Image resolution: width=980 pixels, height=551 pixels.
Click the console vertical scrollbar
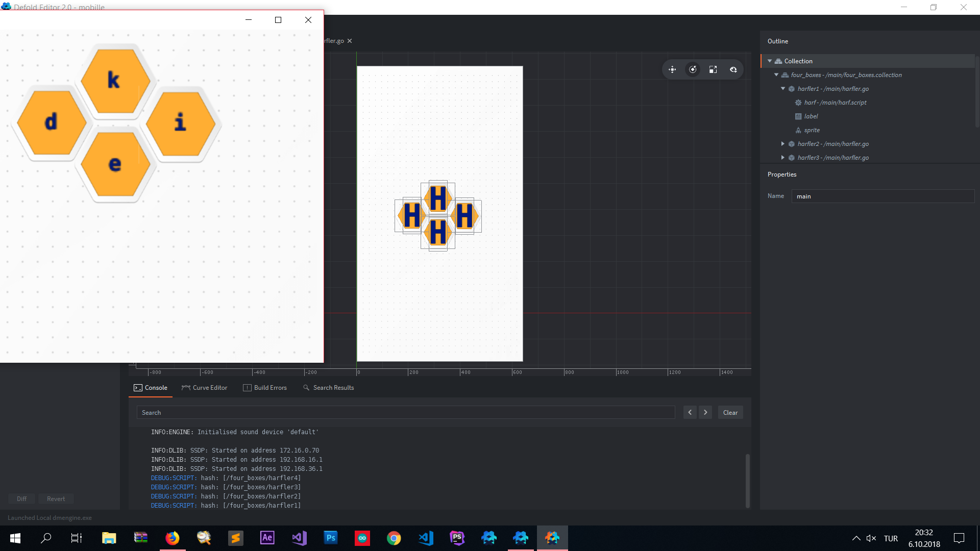748,481
